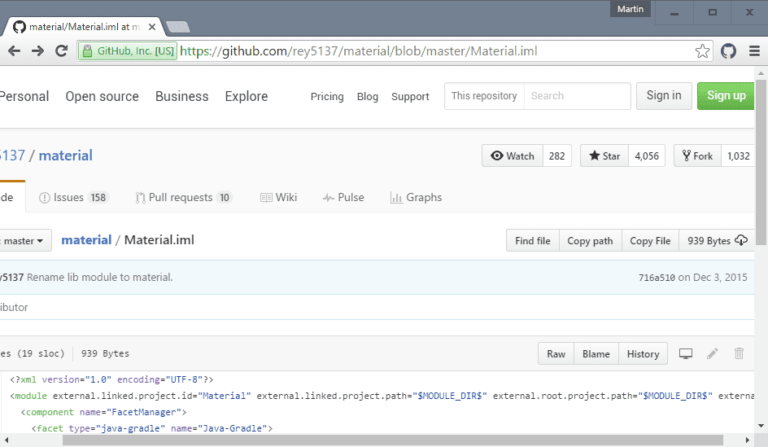Image resolution: width=768 pixels, height=447 pixels.
Task: Click the scroll up arrow
Action: point(761,73)
